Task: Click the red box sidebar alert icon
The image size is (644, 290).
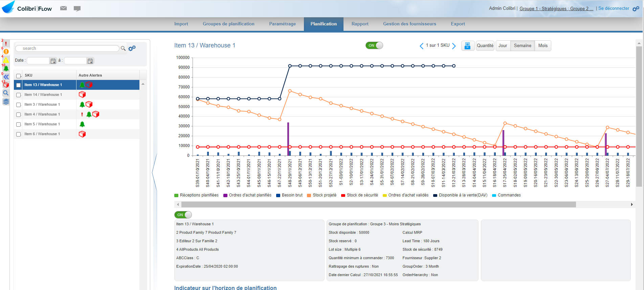Action: coord(6,85)
